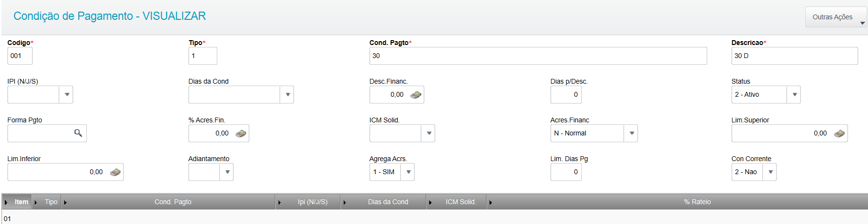
Task: Click the Lim.Superior calculator icon
Action: click(x=839, y=134)
